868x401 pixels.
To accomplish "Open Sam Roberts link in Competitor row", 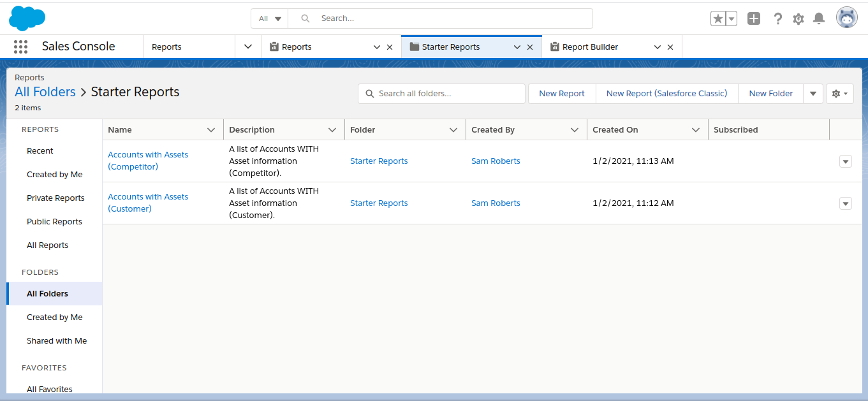I will [x=496, y=161].
